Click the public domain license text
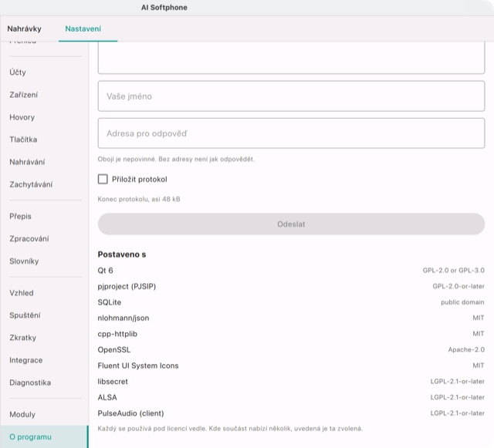This screenshot has width=494, height=448. tap(462, 302)
